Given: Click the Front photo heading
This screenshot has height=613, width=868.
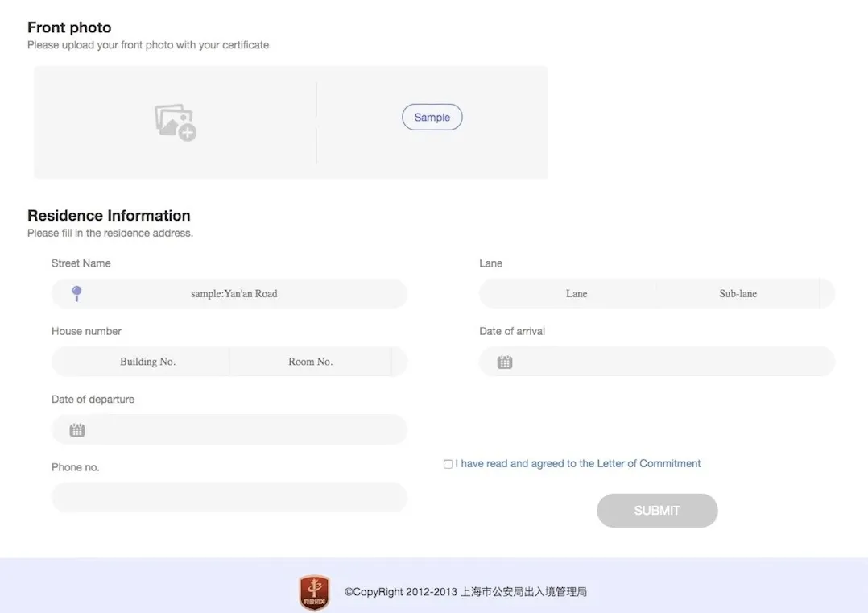Looking at the screenshot, I should pos(69,27).
